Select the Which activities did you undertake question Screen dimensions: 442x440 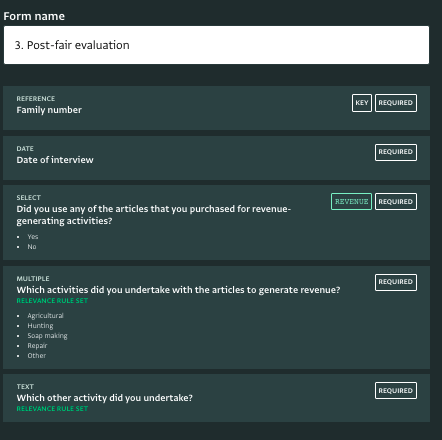[178, 290]
